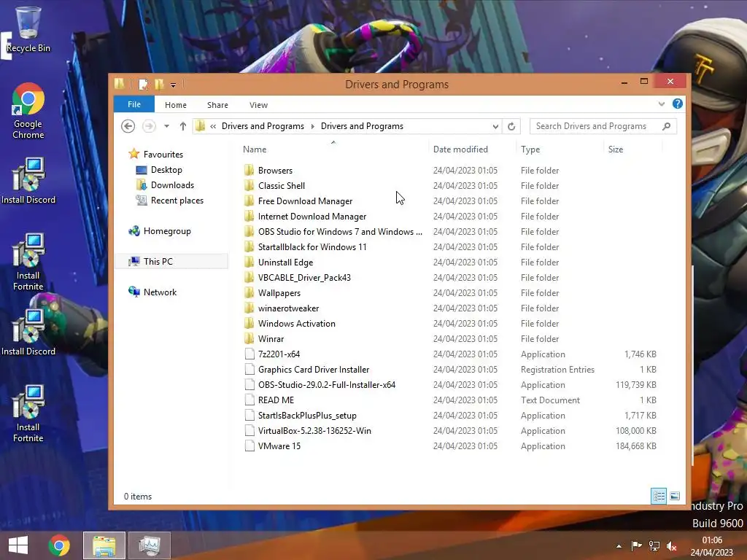
Task: Select OBS-Studio-29.0.2-Full-Installer-x64 file
Action: click(x=326, y=385)
